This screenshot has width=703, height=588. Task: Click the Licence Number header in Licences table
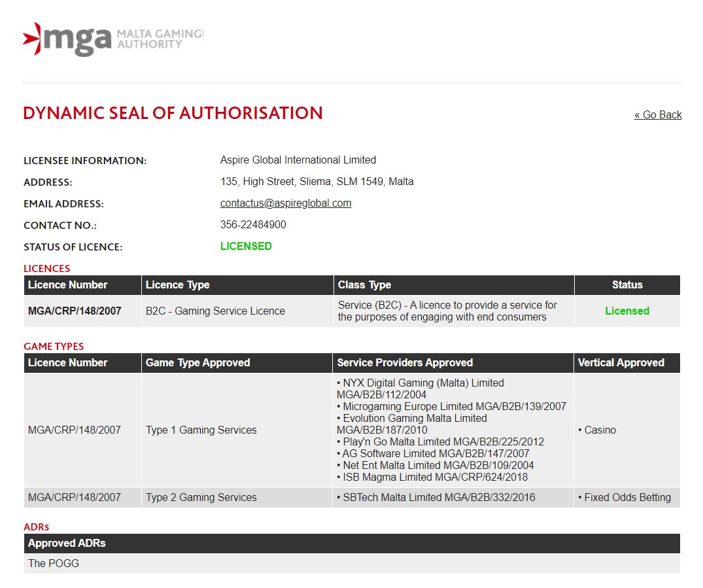pyautogui.click(x=82, y=285)
